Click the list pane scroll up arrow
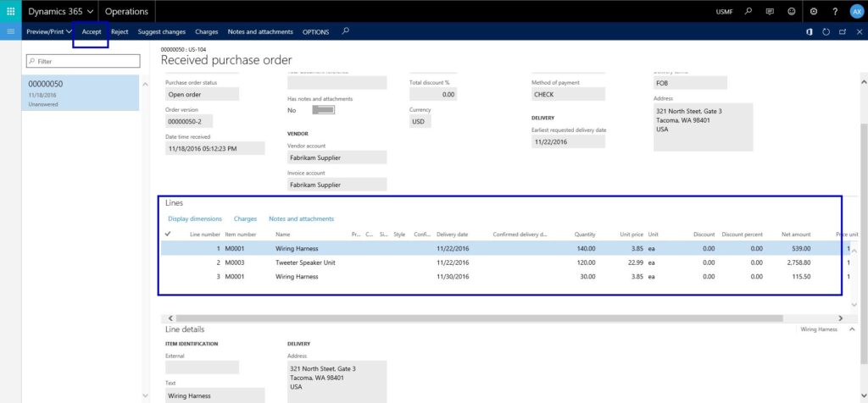 (x=146, y=85)
